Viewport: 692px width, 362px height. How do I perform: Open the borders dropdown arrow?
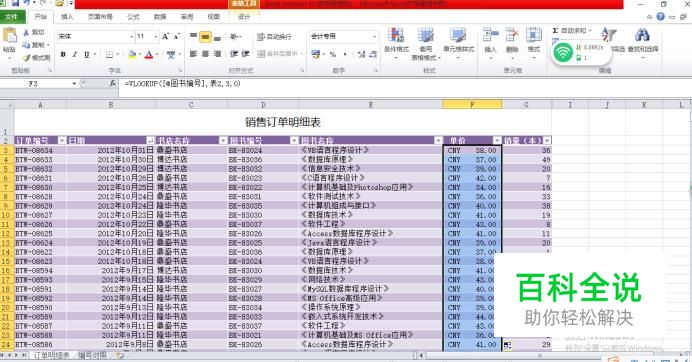pyautogui.click(x=118, y=54)
